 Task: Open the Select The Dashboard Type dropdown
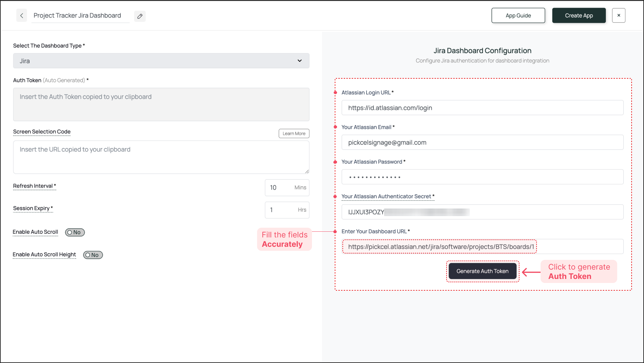click(161, 61)
